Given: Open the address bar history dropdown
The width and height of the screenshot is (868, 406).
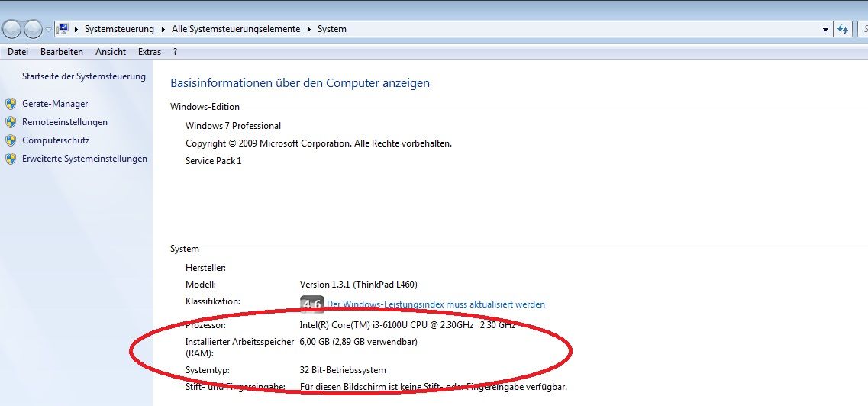Looking at the screenshot, I should pos(825,29).
